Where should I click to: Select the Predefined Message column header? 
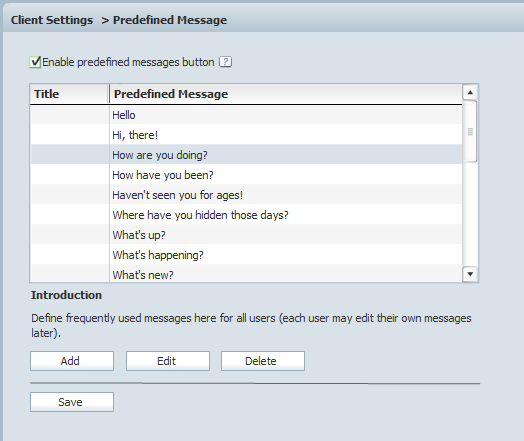click(x=286, y=94)
